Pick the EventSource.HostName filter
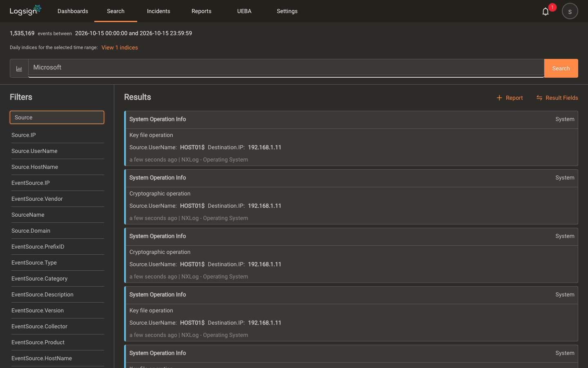588x368 pixels. (58, 358)
